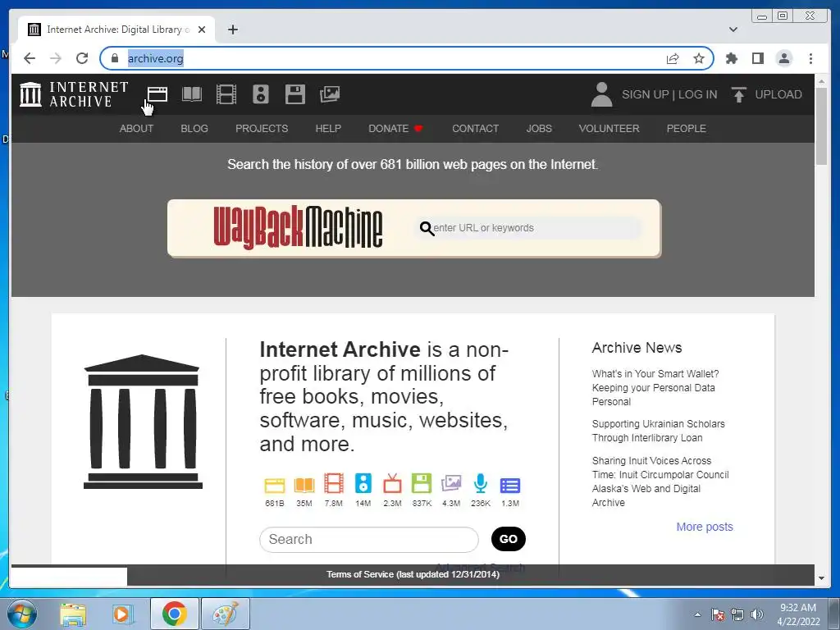Open Paint from the taskbar
This screenshot has width=840, height=630.
click(x=226, y=614)
